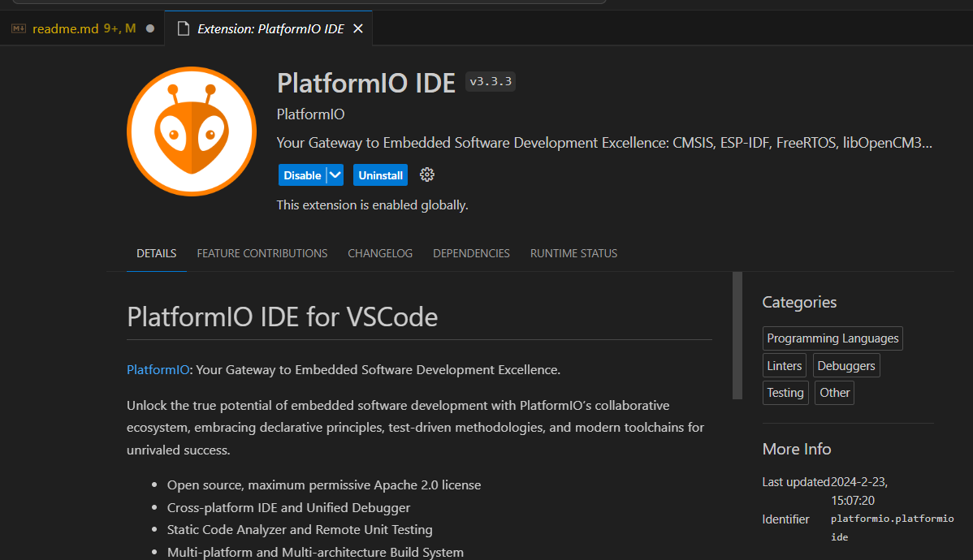Select the Programming Languages category
Image resolution: width=973 pixels, height=560 pixels.
832,338
